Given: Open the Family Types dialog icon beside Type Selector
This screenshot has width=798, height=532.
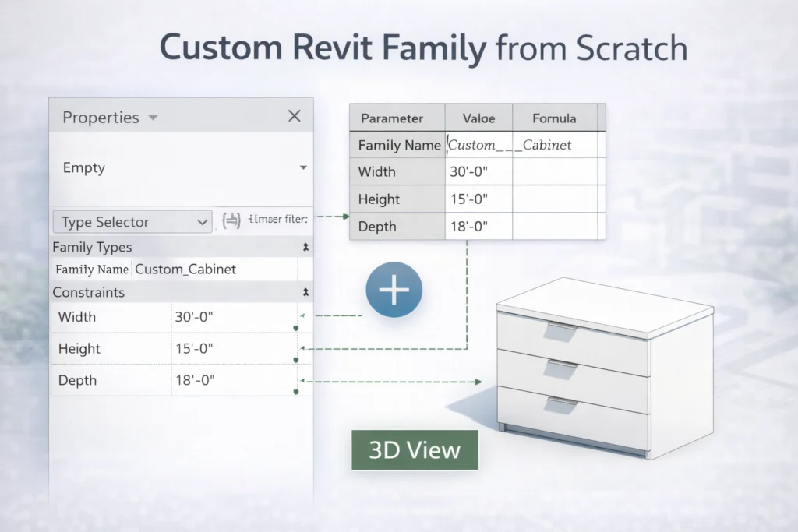Looking at the screenshot, I should [x=231, y=220].
